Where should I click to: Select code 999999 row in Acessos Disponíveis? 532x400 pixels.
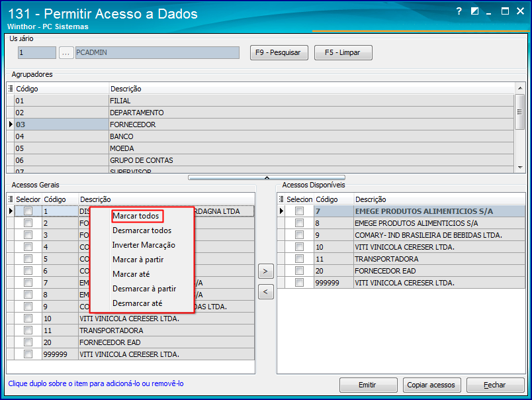pos(402,283)
